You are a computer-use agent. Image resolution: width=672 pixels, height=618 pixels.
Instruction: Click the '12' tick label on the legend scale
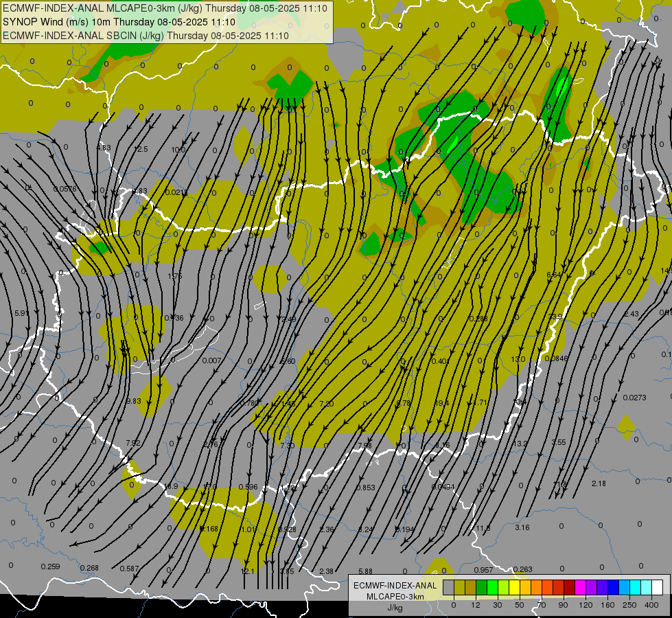pyautogui.click(x=476, y=605)
